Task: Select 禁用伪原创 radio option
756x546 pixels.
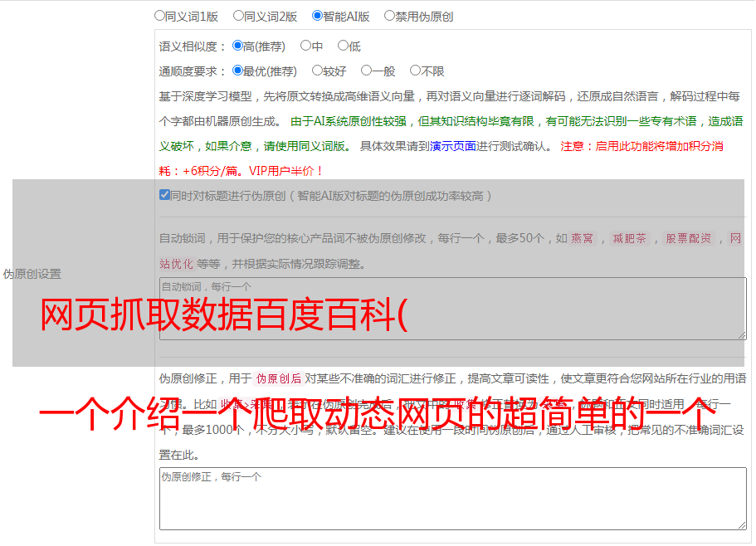Action: [389, 16]
